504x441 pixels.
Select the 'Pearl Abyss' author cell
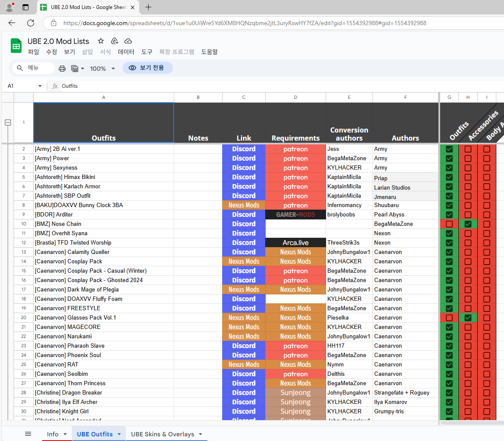[x=405, y=215]
